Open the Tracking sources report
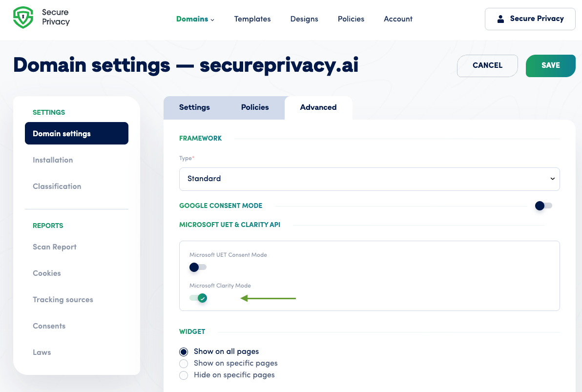 coord(63,300)
